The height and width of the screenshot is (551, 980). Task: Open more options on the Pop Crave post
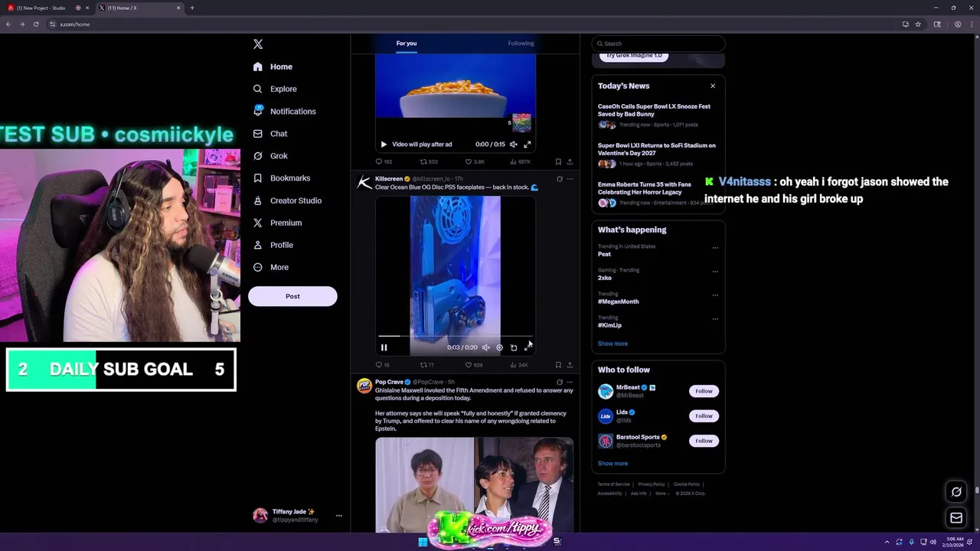[570, 382]
